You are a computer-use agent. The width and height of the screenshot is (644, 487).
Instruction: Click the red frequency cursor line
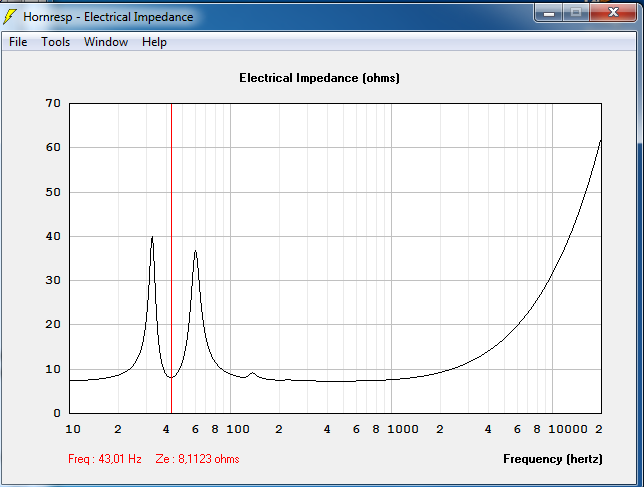[x=171, y=258]
